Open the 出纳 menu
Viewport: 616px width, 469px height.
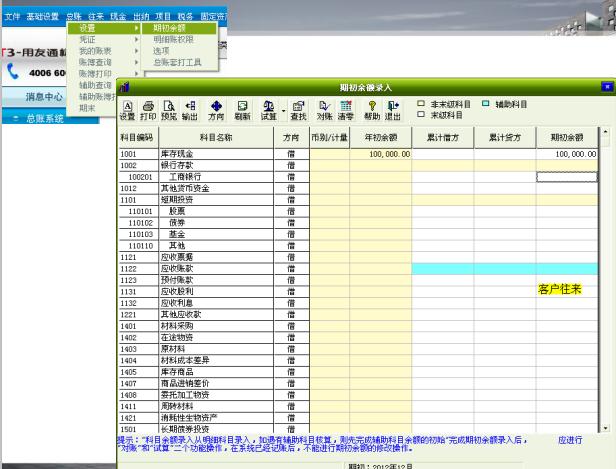[141, 16]
